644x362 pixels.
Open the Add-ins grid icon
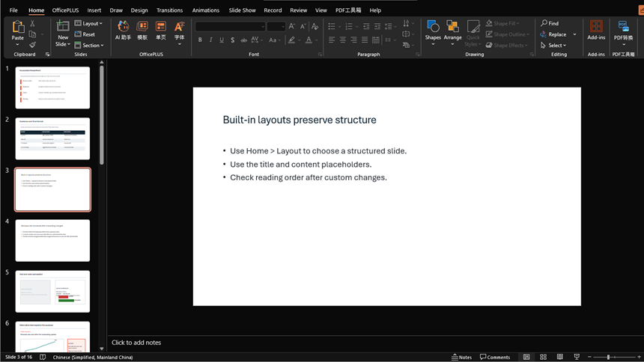click(x=596, y=26)
